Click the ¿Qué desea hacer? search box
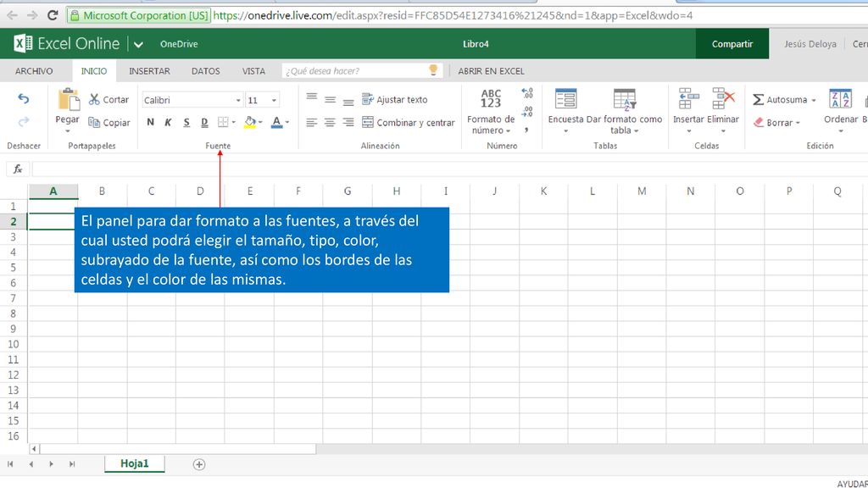 (362, 71)
